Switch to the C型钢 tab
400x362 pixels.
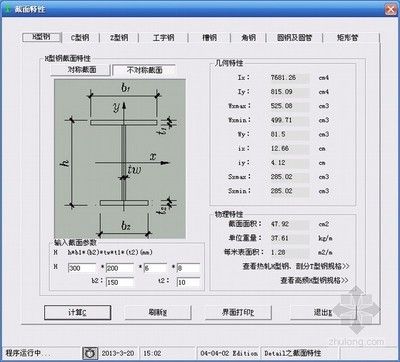(x=80, y=38)
